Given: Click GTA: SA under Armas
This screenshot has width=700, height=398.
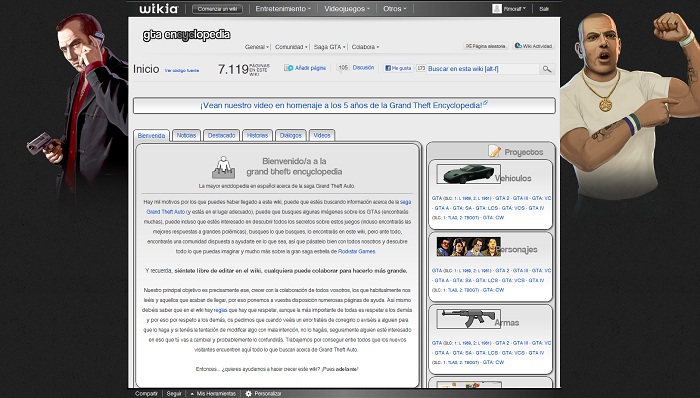Looking at the screenshot, I should (462, 352).
